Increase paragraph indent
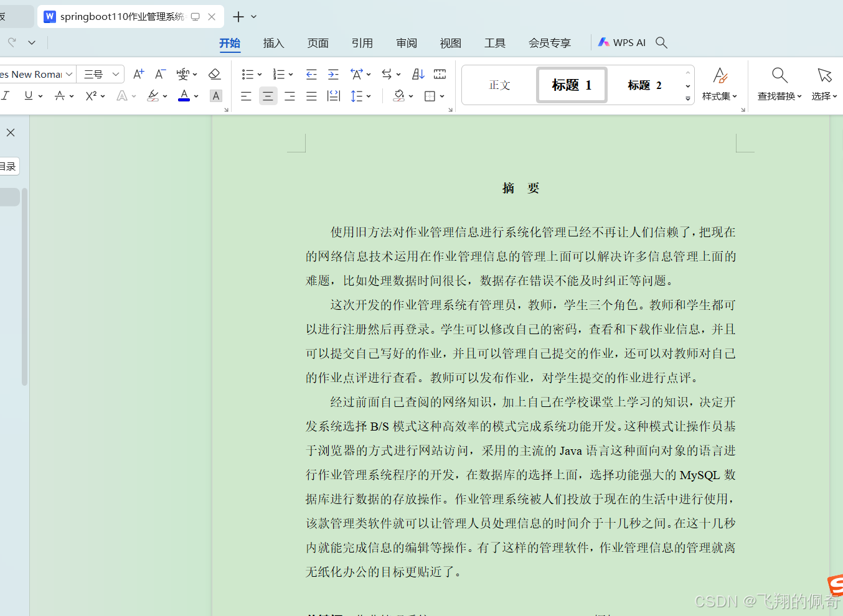This screenshot has height=616, width=843. 333,74
